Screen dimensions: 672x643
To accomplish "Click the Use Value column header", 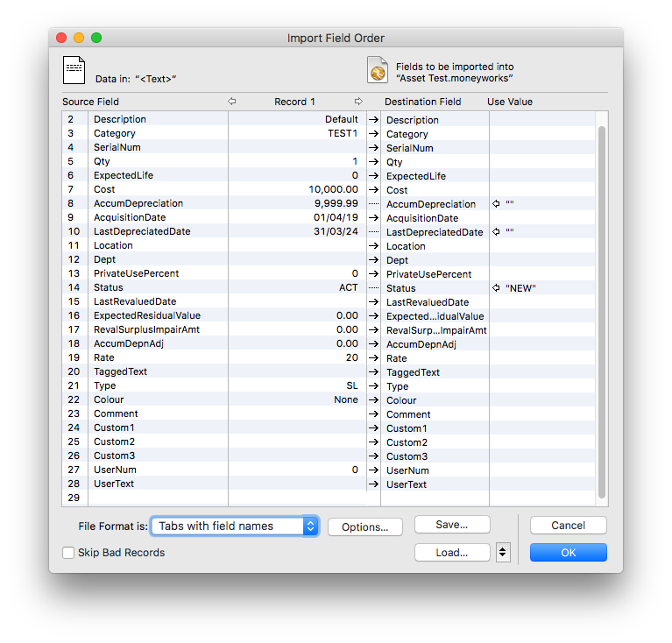I will [510, 102].
